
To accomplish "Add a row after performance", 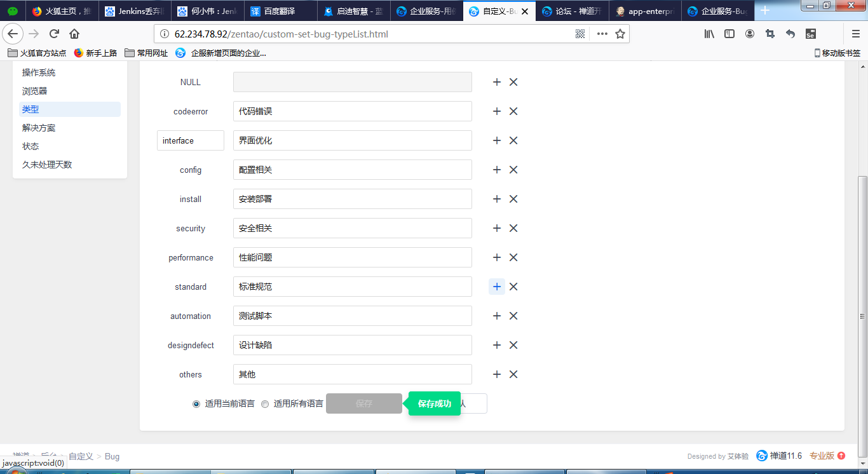I will click(497, 257).
